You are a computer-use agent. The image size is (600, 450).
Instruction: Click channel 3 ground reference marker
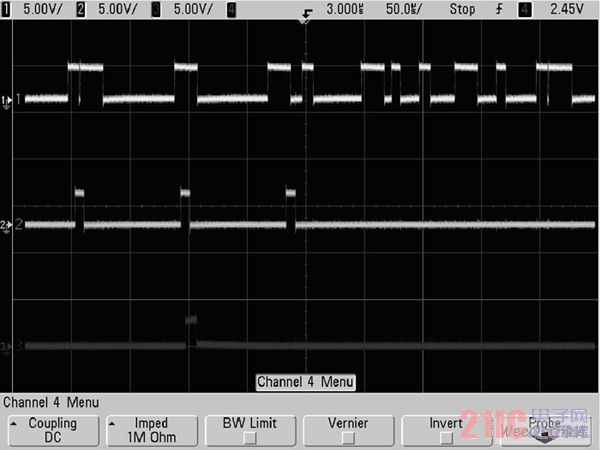point(6,347)
